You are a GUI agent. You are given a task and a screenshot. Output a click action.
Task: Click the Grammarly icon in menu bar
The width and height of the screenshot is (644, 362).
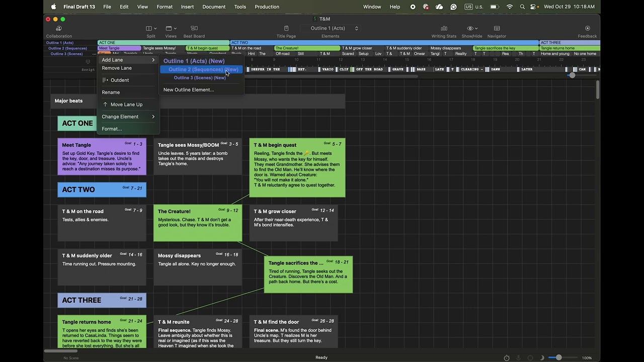pos(454,7)
